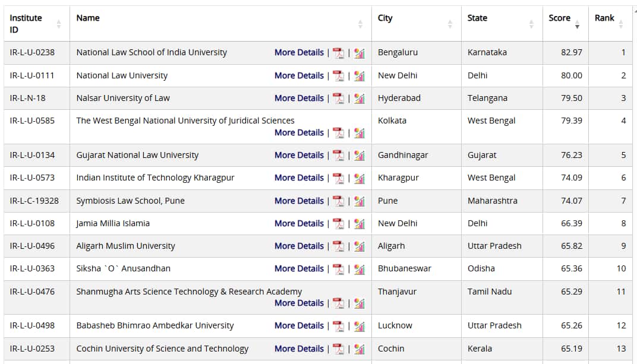View chart icon for Aligarh Muslim University
This screenshot has height=364, width=637.
(x=360, y=246)
